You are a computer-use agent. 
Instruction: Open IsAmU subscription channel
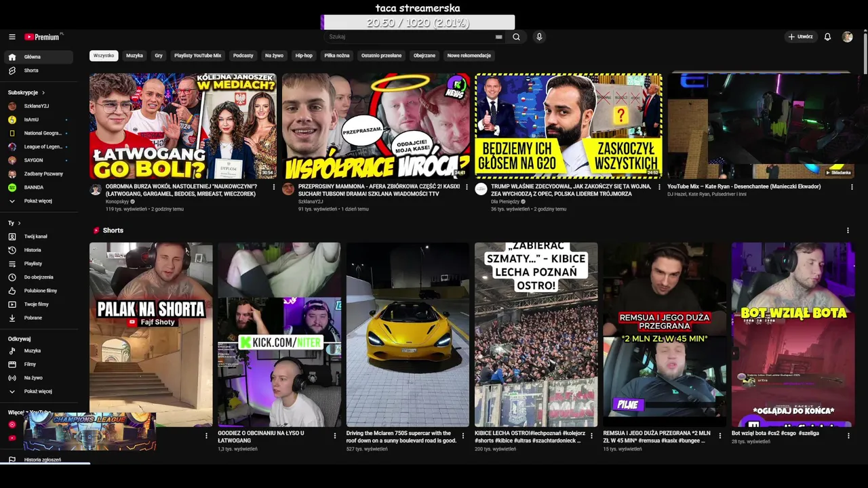tap(39, 119)
